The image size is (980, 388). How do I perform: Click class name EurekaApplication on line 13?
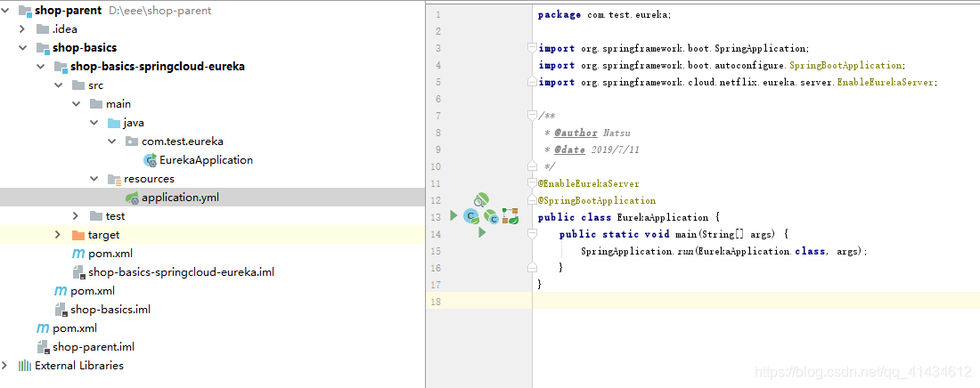[x=663, y=217]
